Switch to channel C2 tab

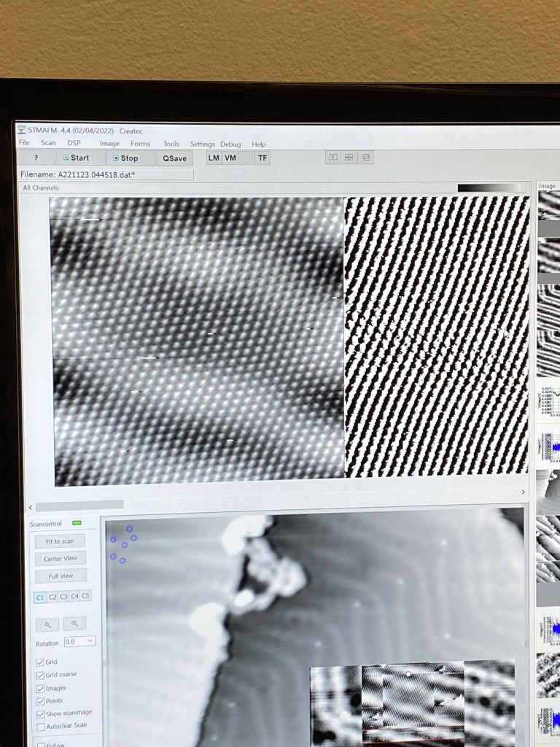[x=52, y=597]
